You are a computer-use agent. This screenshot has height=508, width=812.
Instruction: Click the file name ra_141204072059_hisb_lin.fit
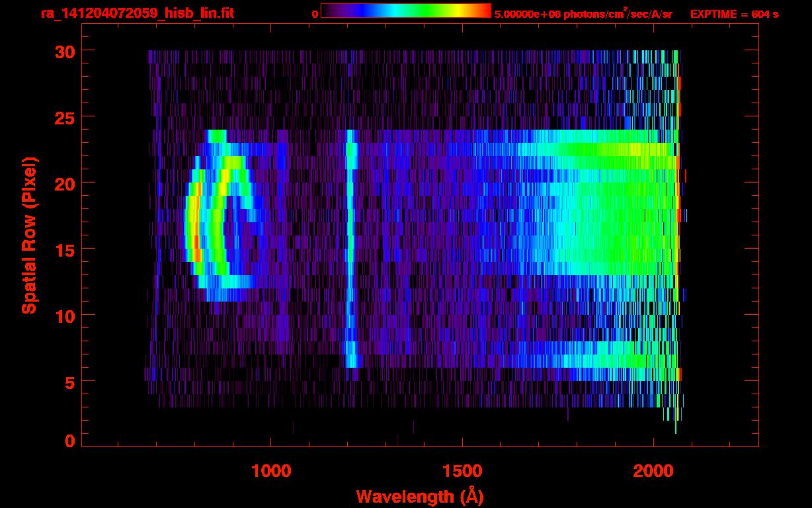[137, 13]
